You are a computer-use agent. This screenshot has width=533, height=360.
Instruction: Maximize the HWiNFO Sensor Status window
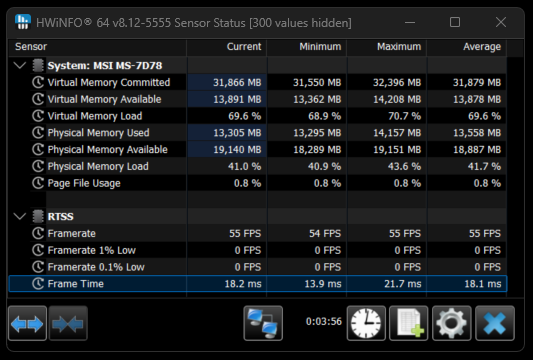click(x=455, y=22)
